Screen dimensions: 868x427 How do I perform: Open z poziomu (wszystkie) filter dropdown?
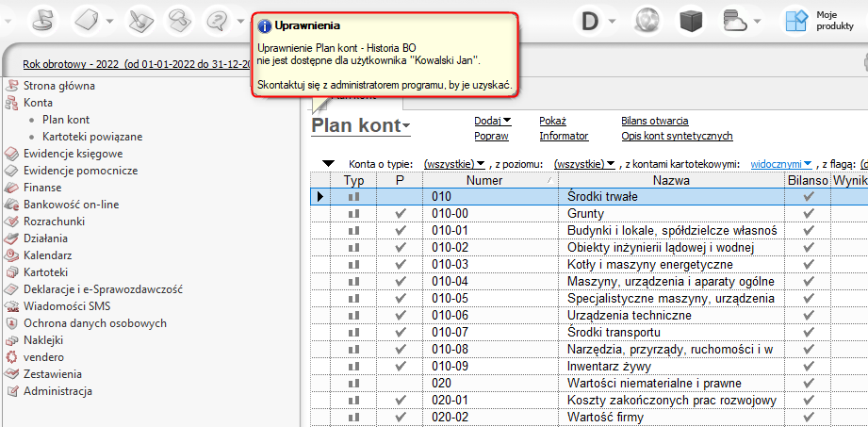585,164
